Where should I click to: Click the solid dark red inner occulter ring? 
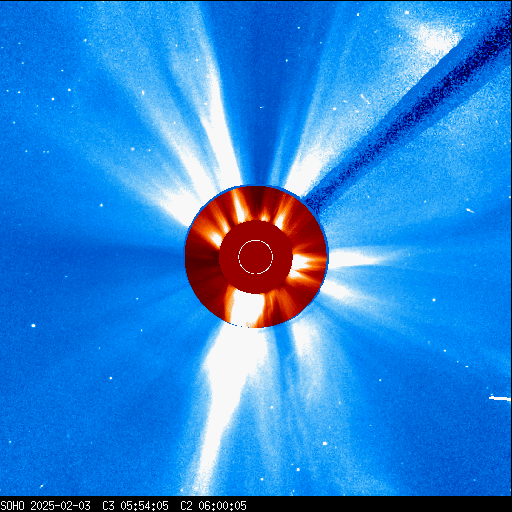[x=256, y=257]
